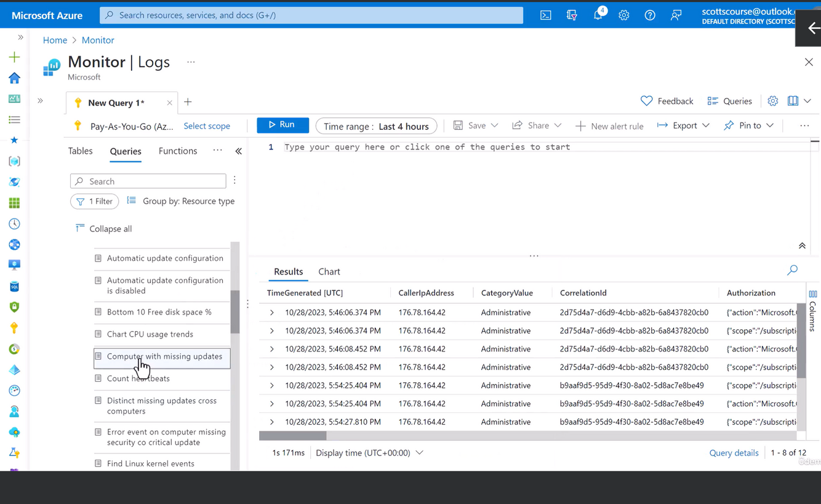Open the Help question mark icon
The height and width of the screenshot is (504, 821).
pos(650,15)
